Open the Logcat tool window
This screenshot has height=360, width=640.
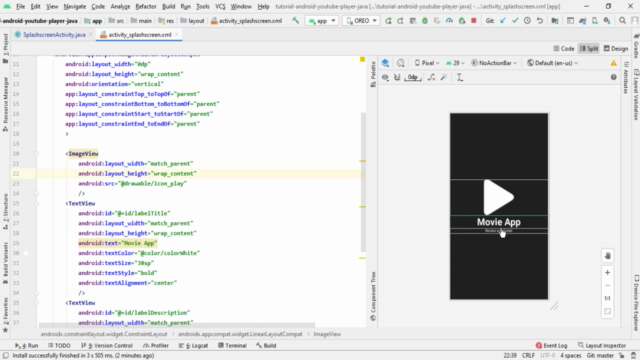(193, 345)
